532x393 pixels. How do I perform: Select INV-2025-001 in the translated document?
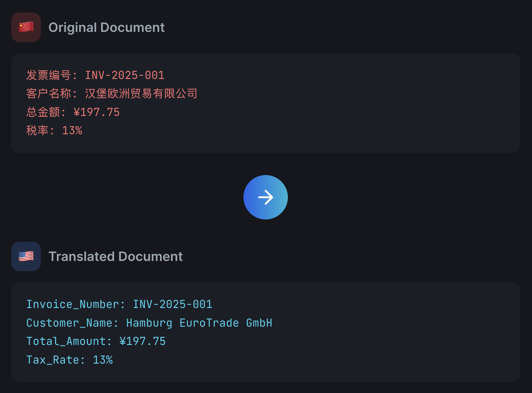pos(172,304)
